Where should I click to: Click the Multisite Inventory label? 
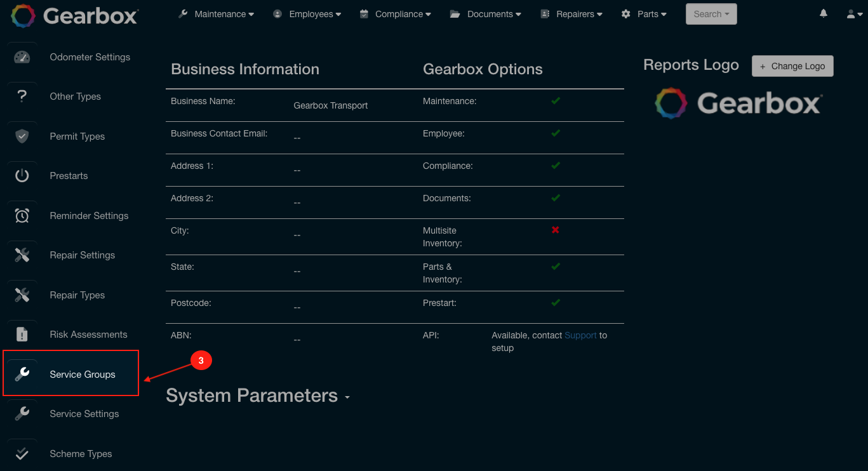(x=443, y=237)
